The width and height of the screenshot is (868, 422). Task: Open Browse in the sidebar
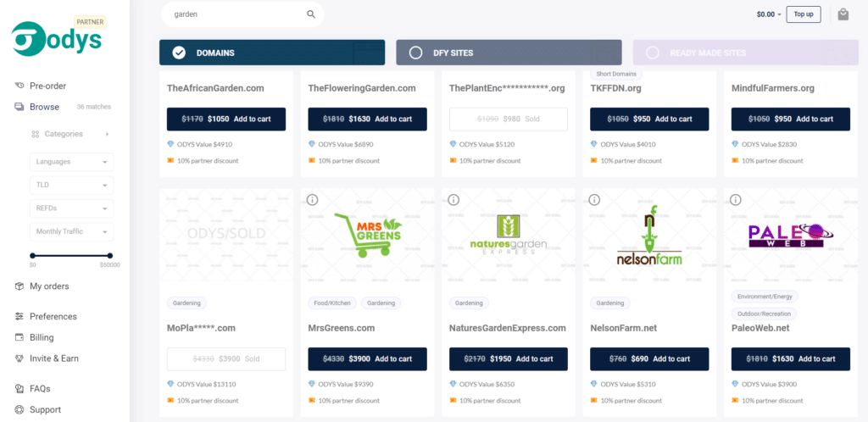click(44, 107)
